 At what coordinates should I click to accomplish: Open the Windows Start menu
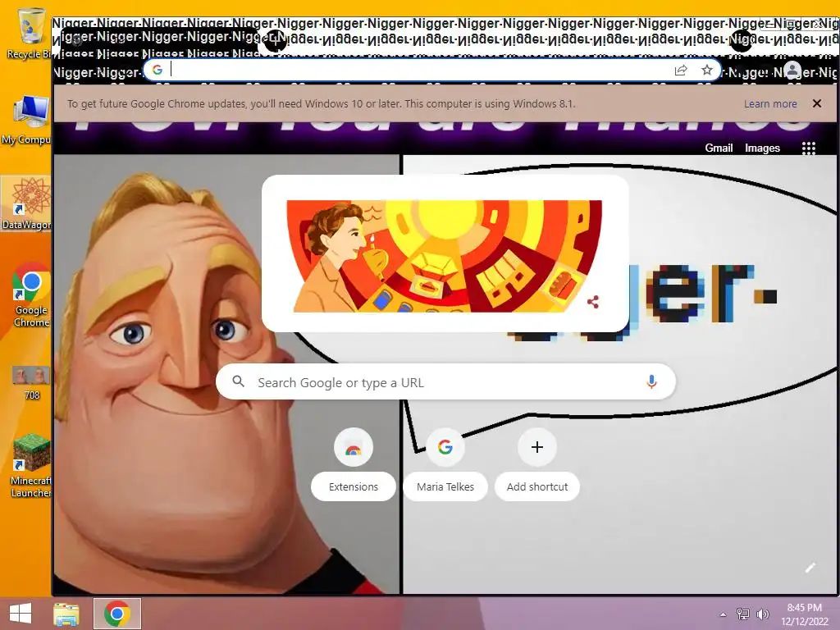[x=21, y=614]
